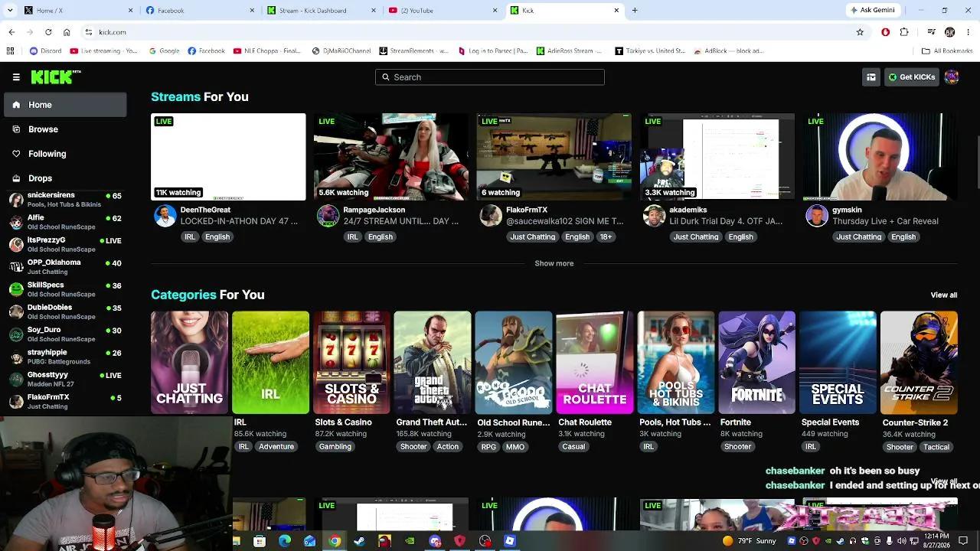Open Steam from the taskbar
This screenshot has height=551, width=980.
359,541
